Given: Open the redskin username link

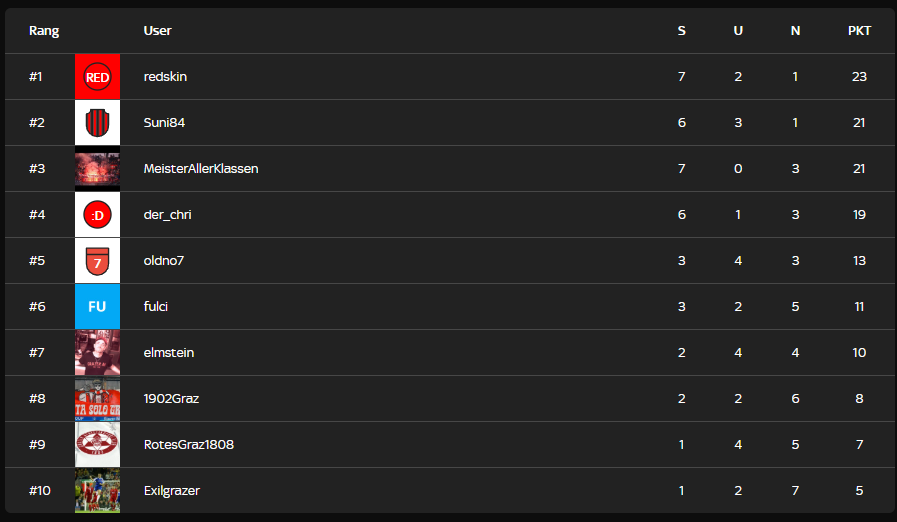Looking at the screenshot, I should tap(165, 77).
